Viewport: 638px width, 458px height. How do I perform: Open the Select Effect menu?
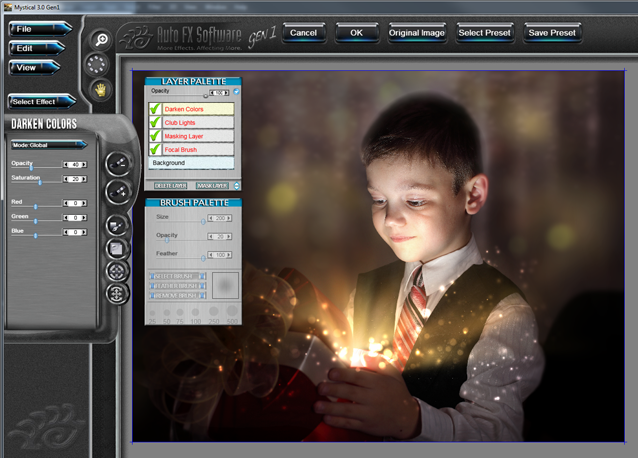tap(42, 102)
